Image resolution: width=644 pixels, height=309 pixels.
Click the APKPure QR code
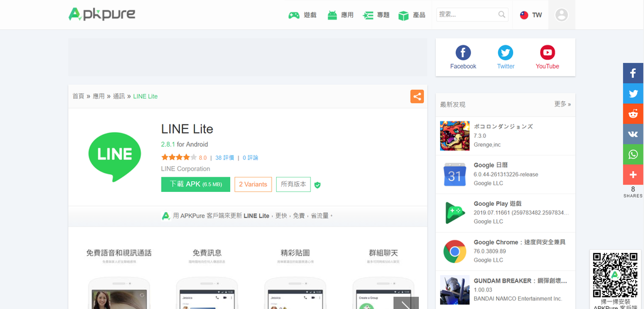[614, 274]
